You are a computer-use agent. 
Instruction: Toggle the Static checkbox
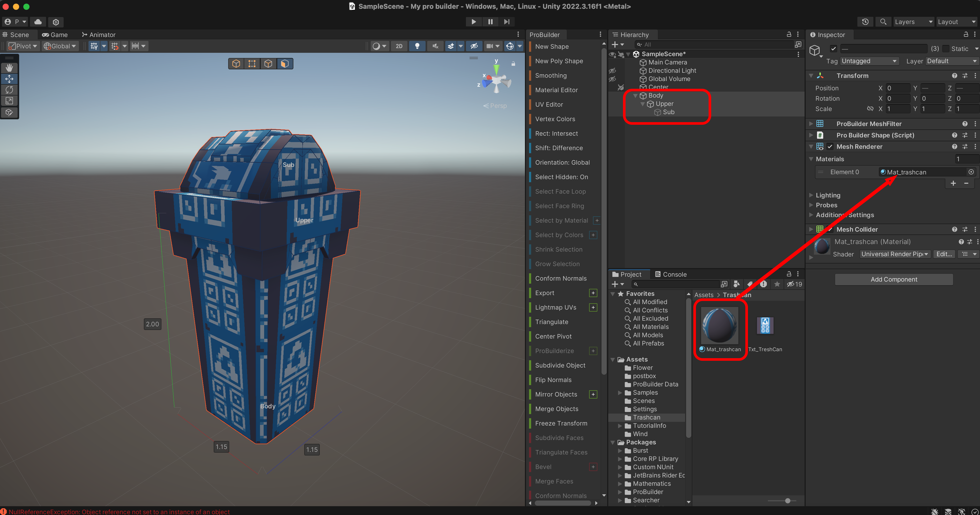point(946,49)
